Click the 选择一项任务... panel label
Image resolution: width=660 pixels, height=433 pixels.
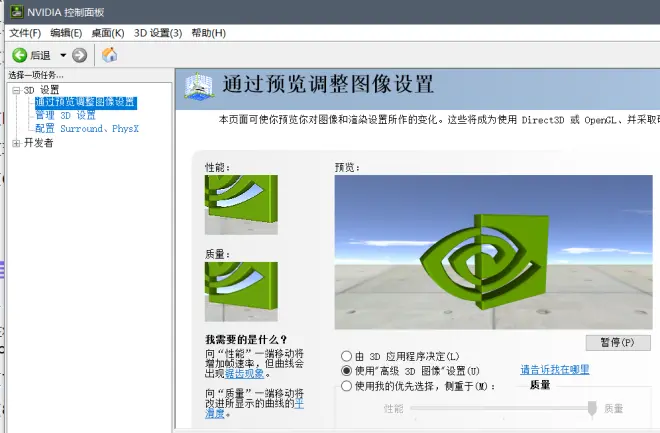[36, 75]
